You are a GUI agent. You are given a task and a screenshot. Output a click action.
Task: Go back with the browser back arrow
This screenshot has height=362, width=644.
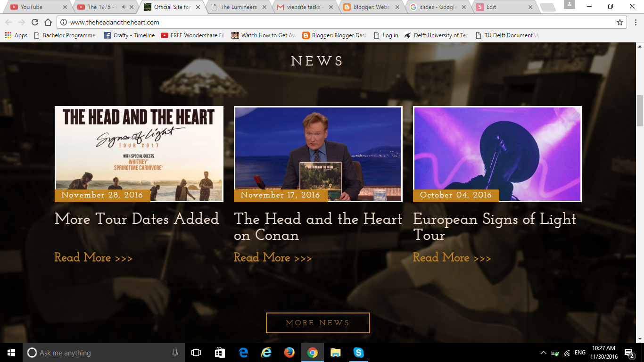pos(8,22)
